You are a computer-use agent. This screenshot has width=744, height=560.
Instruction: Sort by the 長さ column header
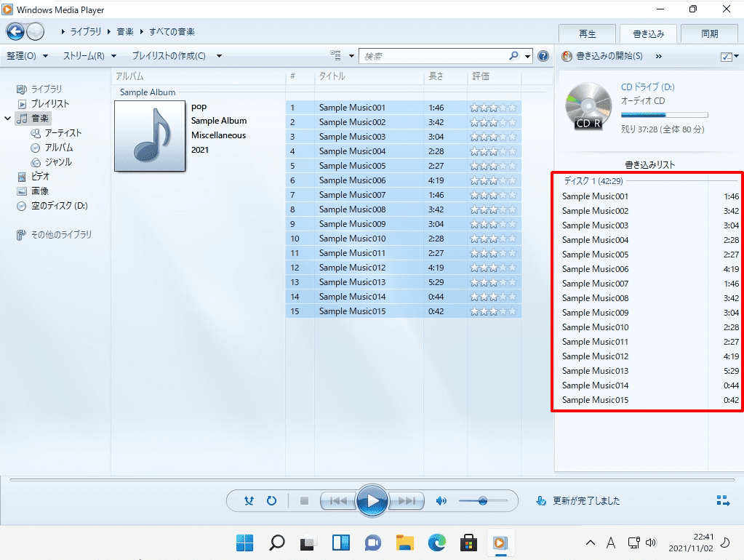coord(445,76)
